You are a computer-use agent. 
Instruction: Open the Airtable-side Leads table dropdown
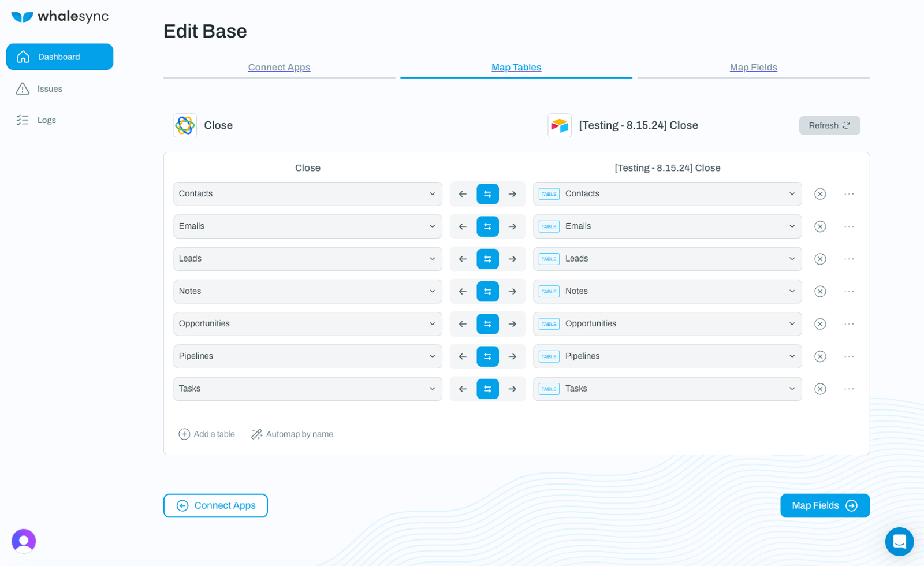tap(668, 259)
